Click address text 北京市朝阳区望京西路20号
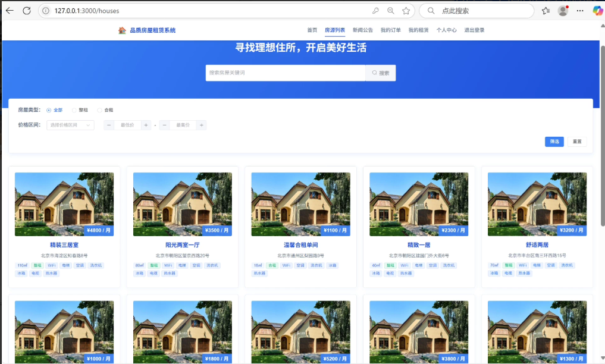Screen dimensions: 605x364 click(x=183, y=256)
